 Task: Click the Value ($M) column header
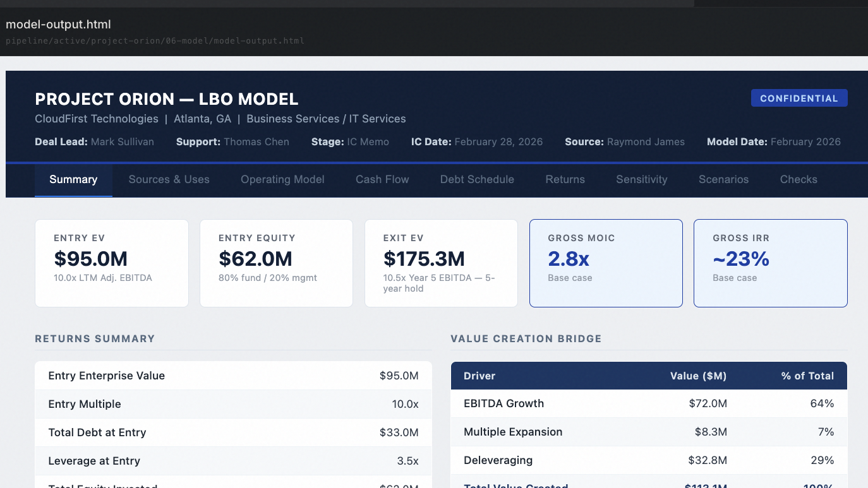click(699, 376)
